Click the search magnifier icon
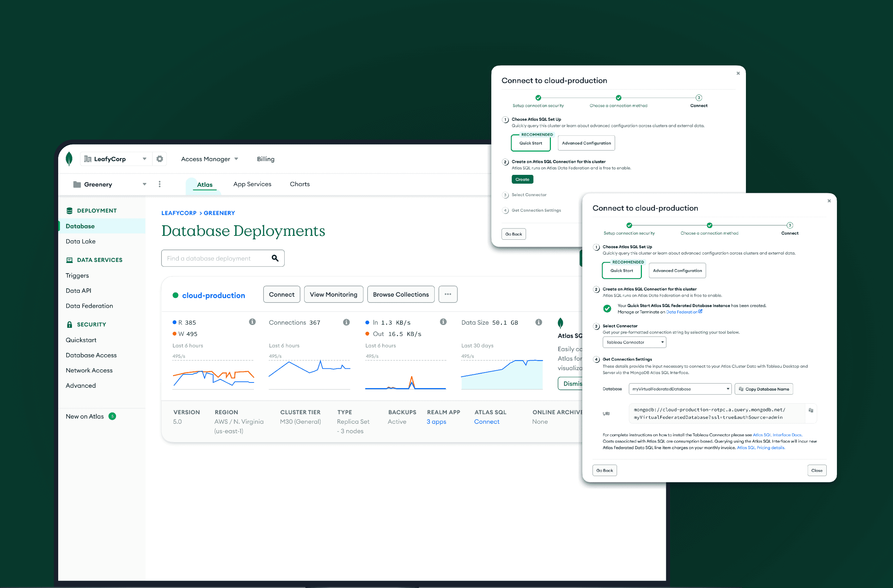This screenshot has width=893, height=588. [275, 258]
